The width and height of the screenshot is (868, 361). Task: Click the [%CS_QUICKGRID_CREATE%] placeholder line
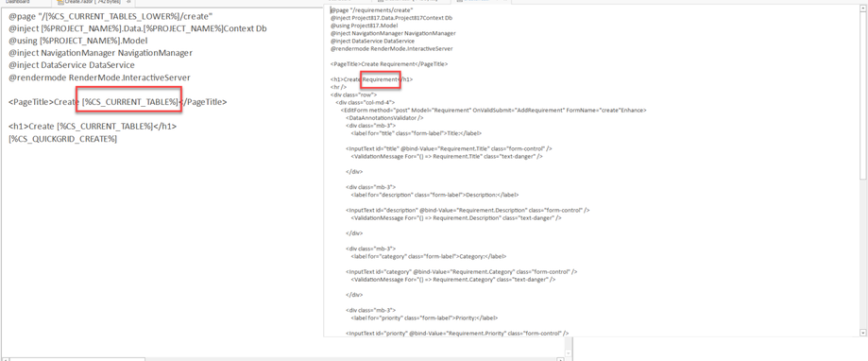[x=62, y=138]
